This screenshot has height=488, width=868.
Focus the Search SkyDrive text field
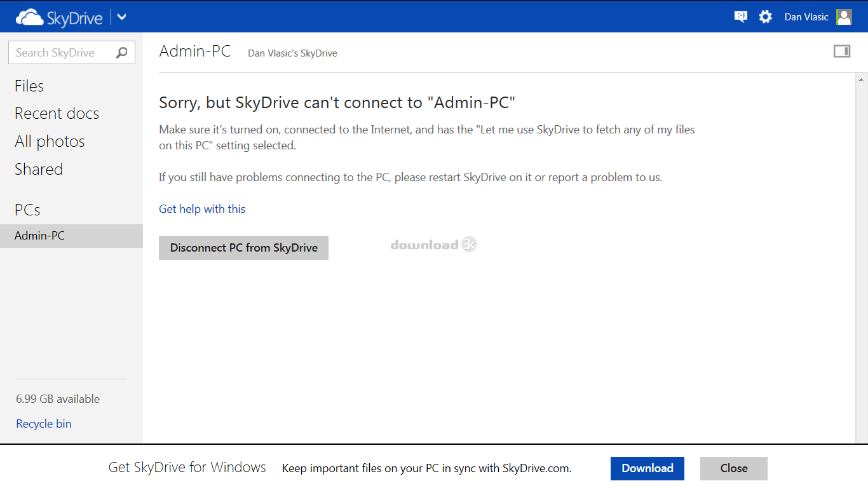60,53
